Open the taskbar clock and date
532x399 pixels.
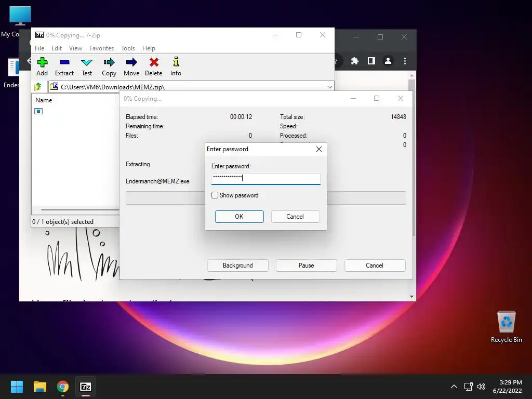click(507, 387)
